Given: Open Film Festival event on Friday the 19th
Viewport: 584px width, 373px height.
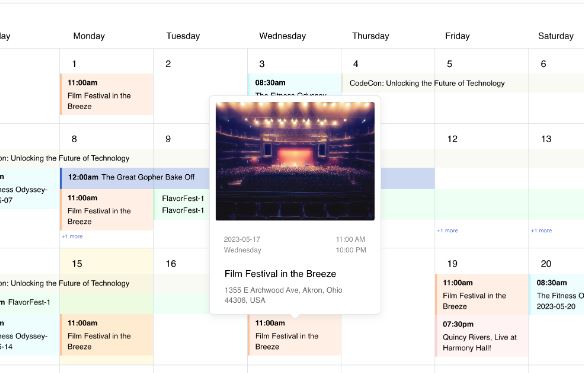Looking at the screenshot, I should click(x=482, y=294).
